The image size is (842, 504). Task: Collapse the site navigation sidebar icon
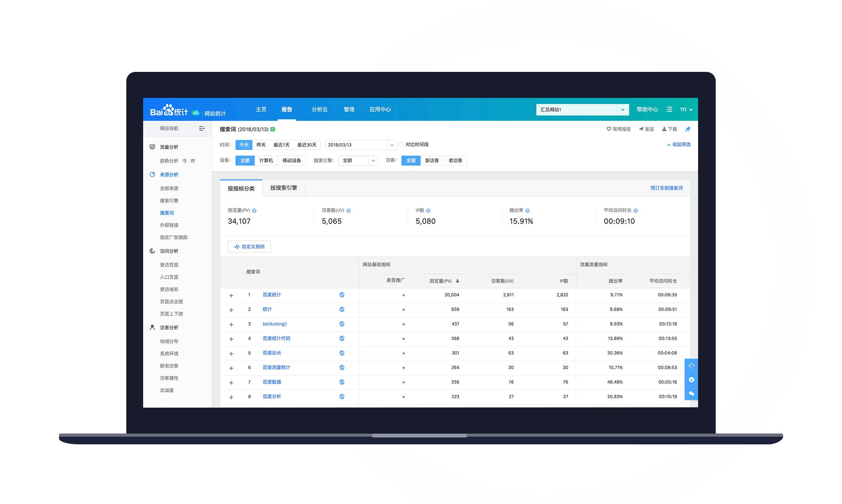click(x=202, y=128)
